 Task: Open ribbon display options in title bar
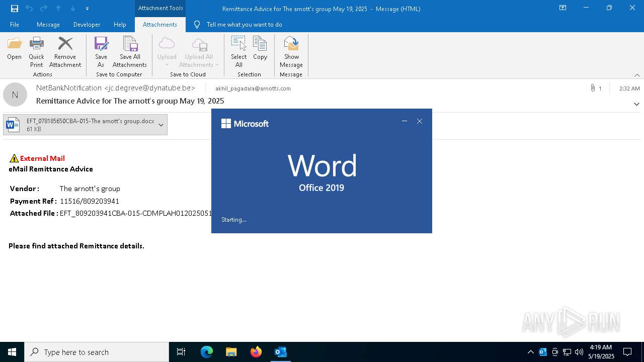[x=562, y=8]
